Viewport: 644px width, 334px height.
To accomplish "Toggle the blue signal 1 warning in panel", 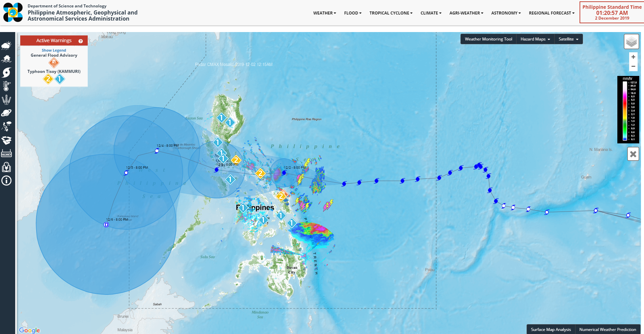I will click(60, 79).
